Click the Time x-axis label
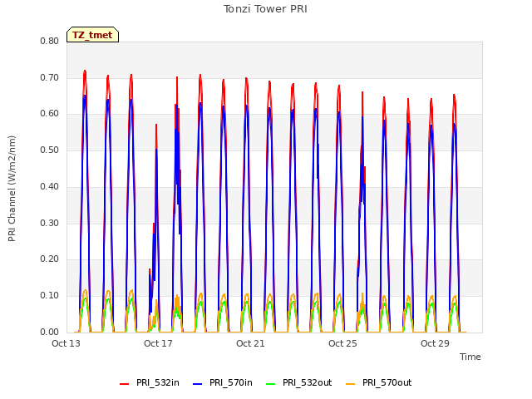 pos(470,357)
